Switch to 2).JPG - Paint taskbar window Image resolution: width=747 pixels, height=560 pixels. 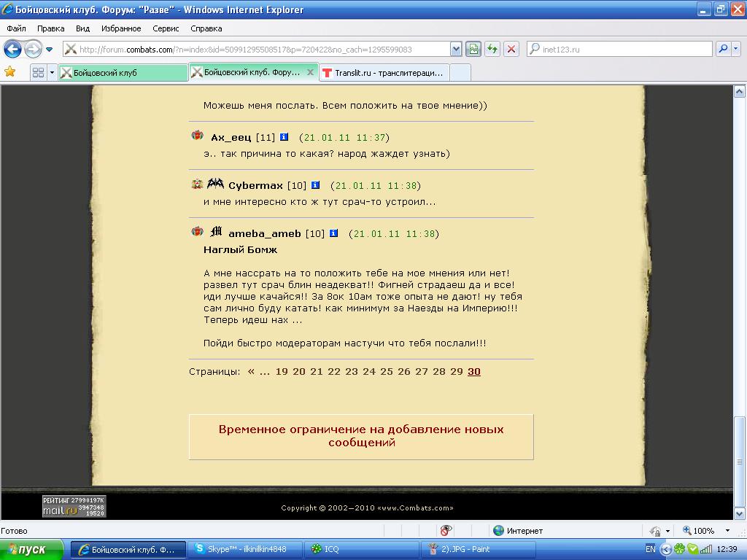tap(478, 549)
